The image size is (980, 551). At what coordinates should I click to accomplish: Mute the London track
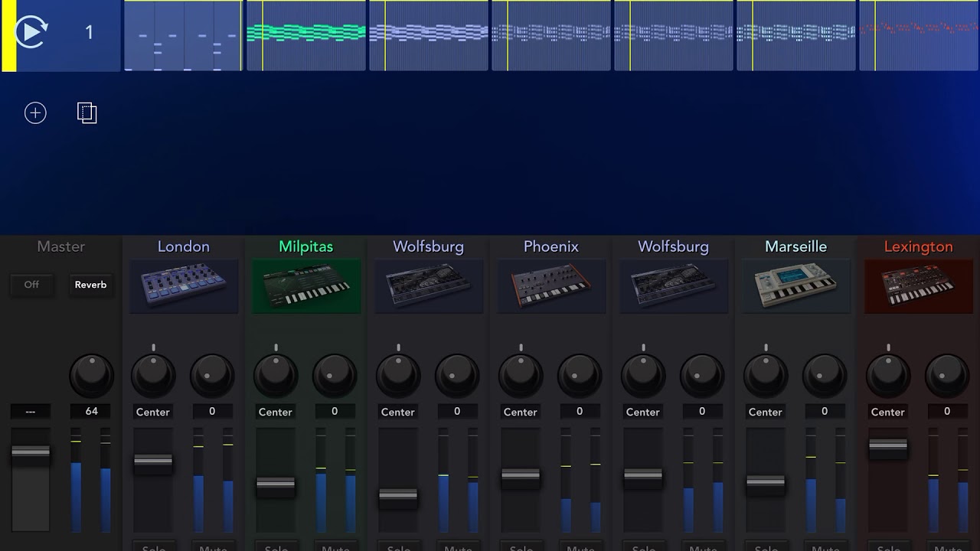213,546
